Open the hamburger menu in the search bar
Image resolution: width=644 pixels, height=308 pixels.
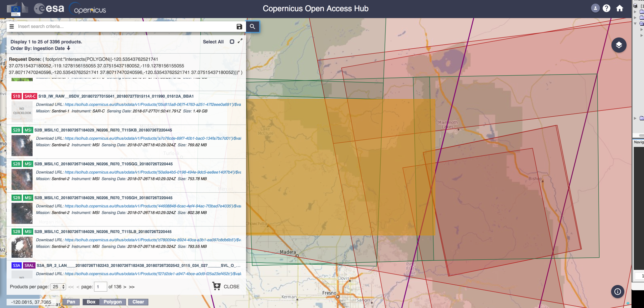click(x=12, y=27)
